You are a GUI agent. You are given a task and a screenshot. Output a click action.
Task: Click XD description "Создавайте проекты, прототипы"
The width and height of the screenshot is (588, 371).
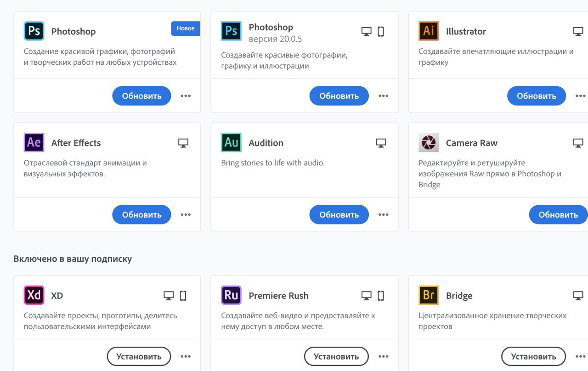coord(100,321)
